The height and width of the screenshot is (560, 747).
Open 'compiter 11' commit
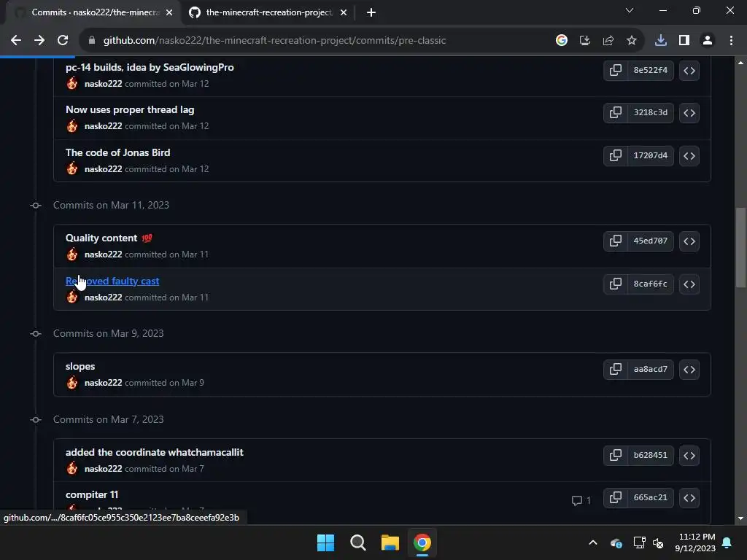[x=91, y=495]
